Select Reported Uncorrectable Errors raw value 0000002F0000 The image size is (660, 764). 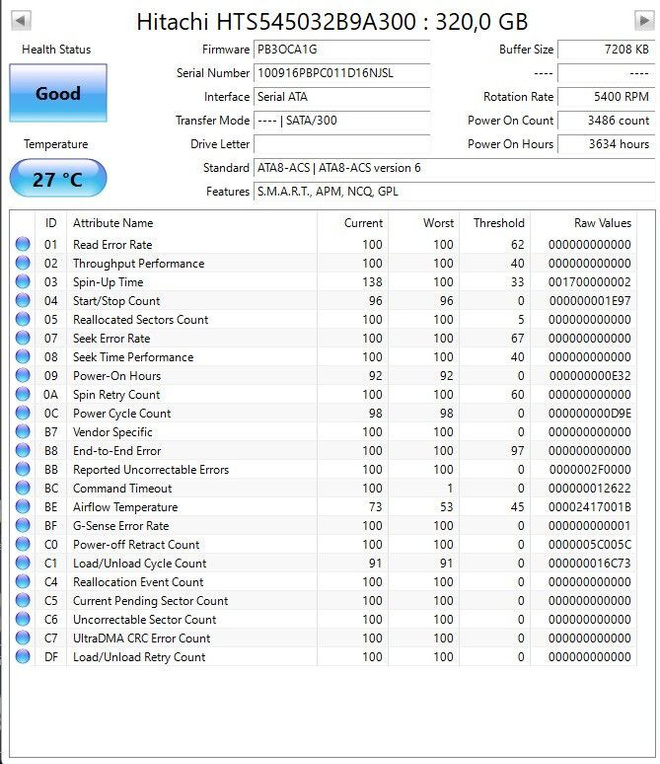tap(589, 470)
